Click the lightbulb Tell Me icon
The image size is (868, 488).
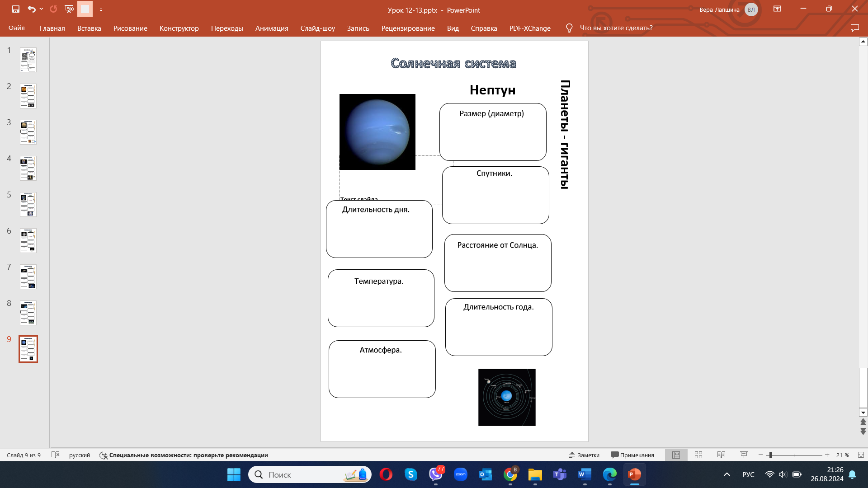click(x=569, y=28)
